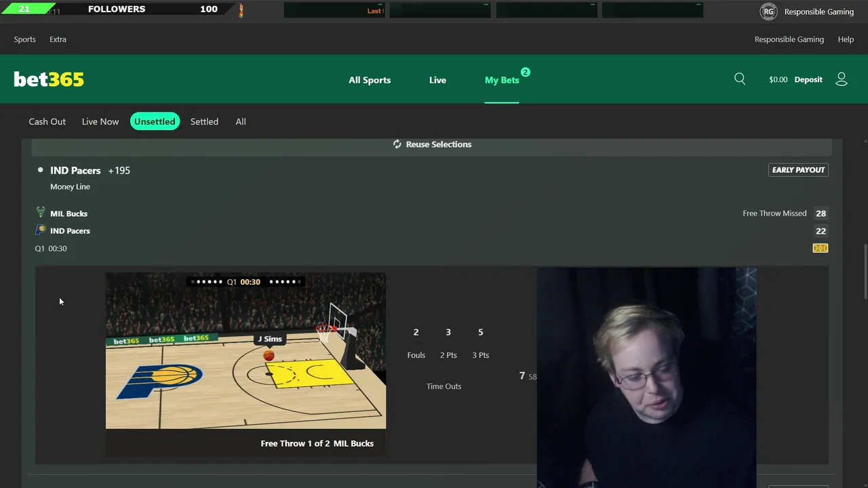The image size is (868, 488).
Task: Click the live basketball court animation
Action: 245,351
